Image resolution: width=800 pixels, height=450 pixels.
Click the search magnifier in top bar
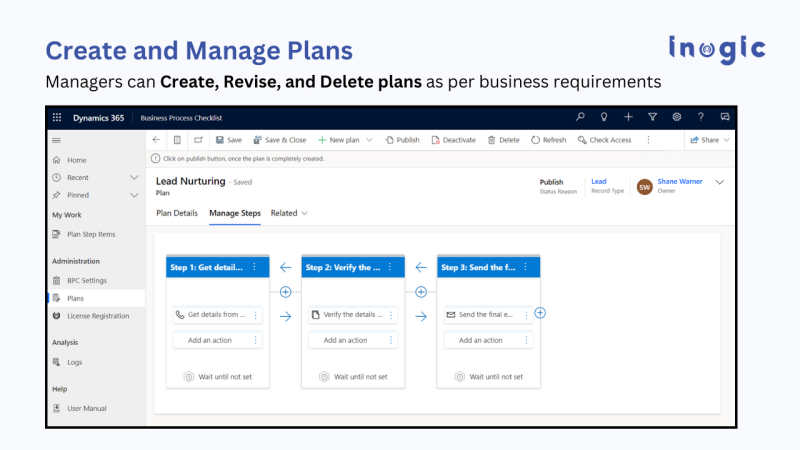click(x=580, y=118)
